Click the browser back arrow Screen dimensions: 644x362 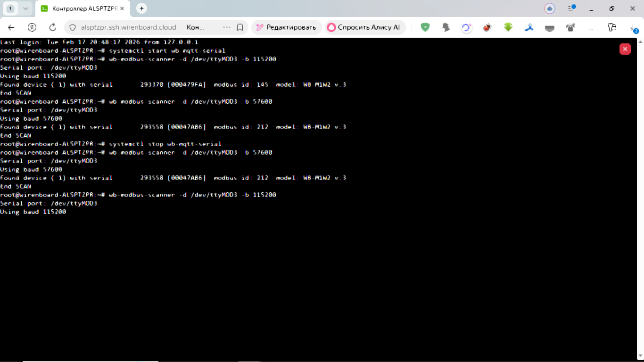pyautogui.click(x=11, y=27)
